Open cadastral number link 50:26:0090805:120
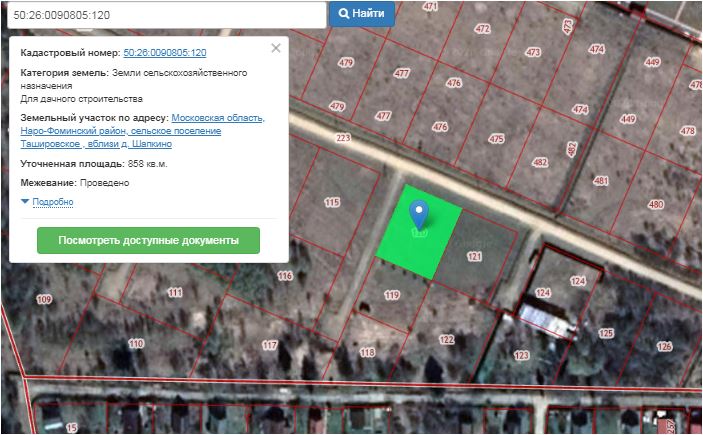This screenshot has height=435, width=703. tap(164, 52)
